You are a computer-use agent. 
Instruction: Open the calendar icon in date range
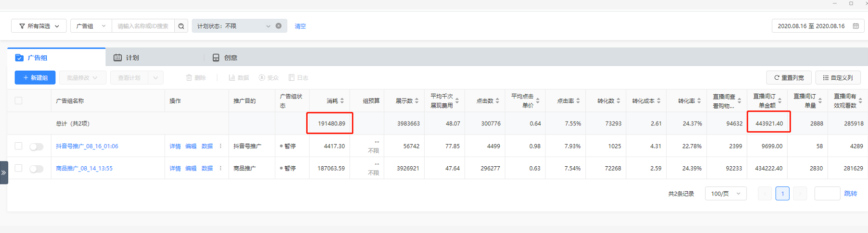pyautogui.click(x=855, y=26)
